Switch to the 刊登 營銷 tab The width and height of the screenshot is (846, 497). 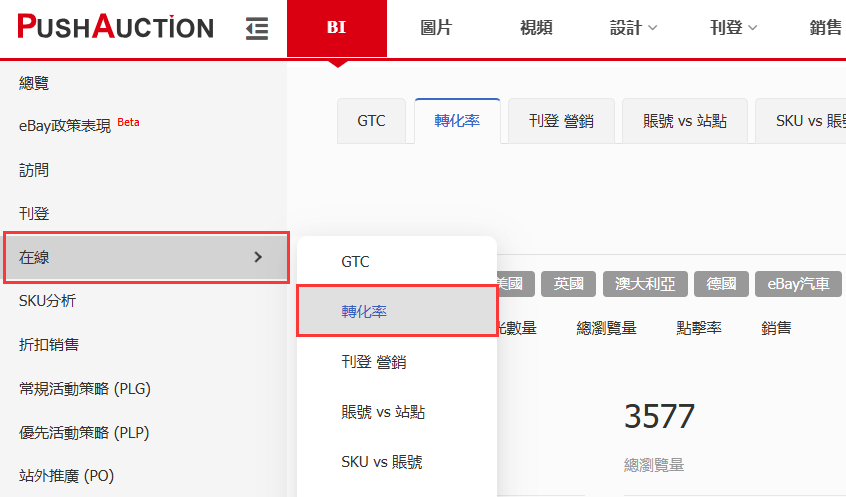pos(561,121)
